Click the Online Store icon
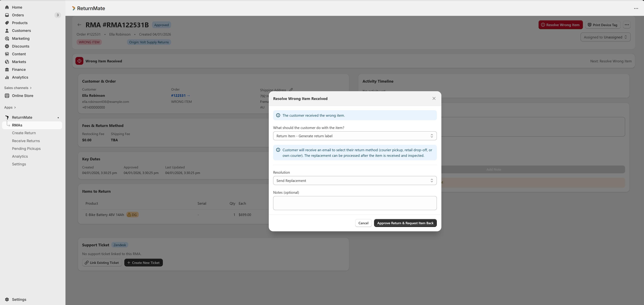Viewport: 644px width, 305px height. tap(7, 96)
